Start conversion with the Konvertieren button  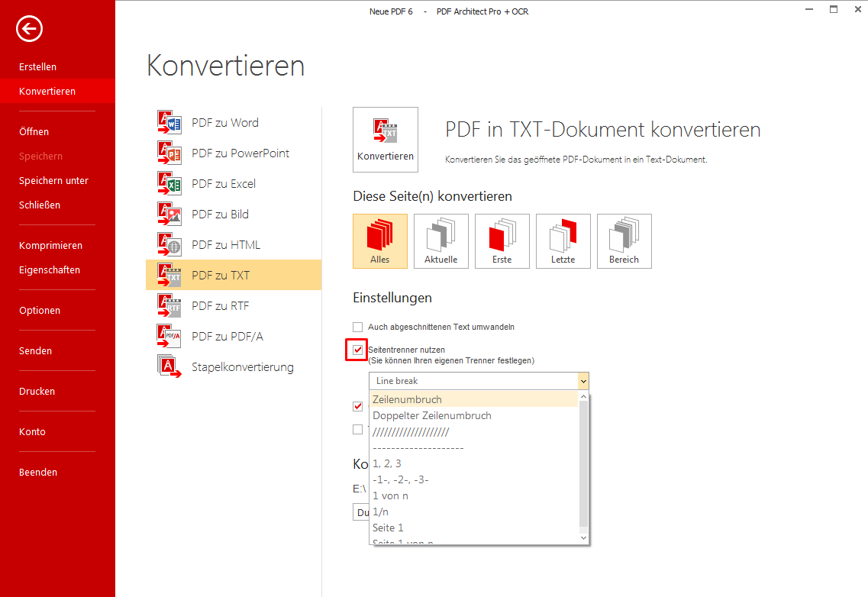click(386, 140)
